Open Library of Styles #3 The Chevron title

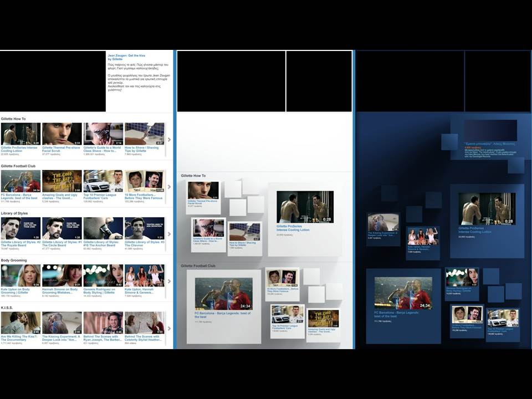145,244
